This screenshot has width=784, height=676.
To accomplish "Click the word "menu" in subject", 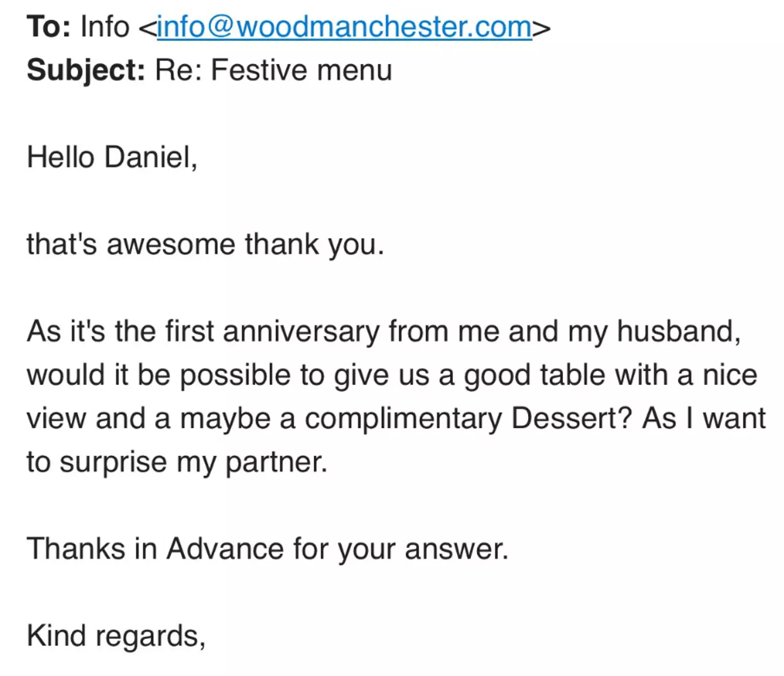I will (354, 70).
